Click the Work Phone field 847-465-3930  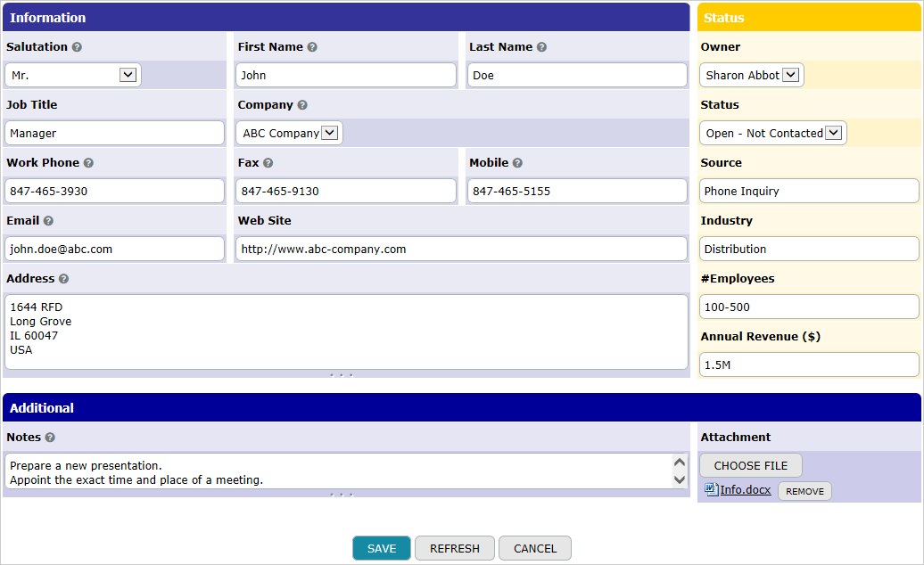pyautogui.click(x=114, y=192)
